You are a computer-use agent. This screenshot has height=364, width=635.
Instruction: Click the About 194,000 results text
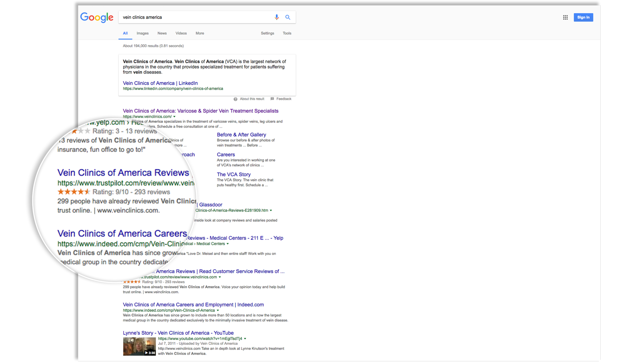click(x=153, y=46)
